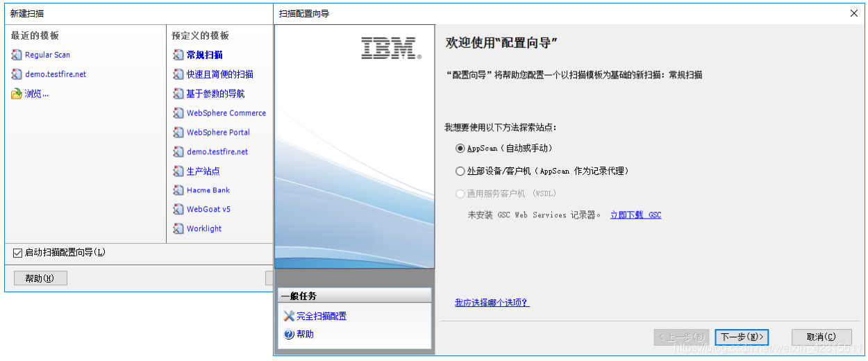Viewport: 868px width, 361px height.
Task: Click the Hacme Bank template icon
Action: click(178, 190)
